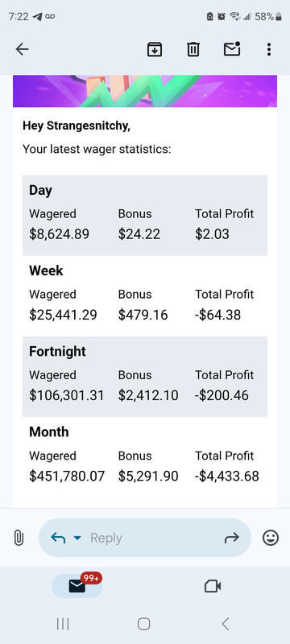Expand the reply type dropdown arrow
The height and width of the screenshot is (644, 290).
coord(77,538)
